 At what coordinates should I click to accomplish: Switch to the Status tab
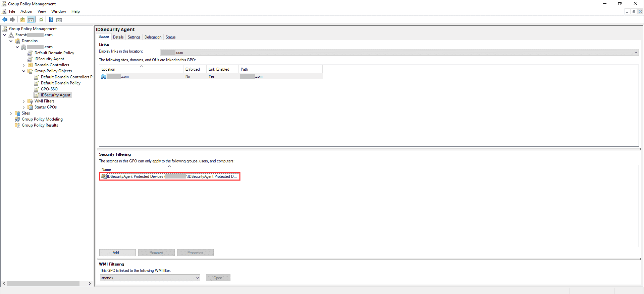point(171,37)
